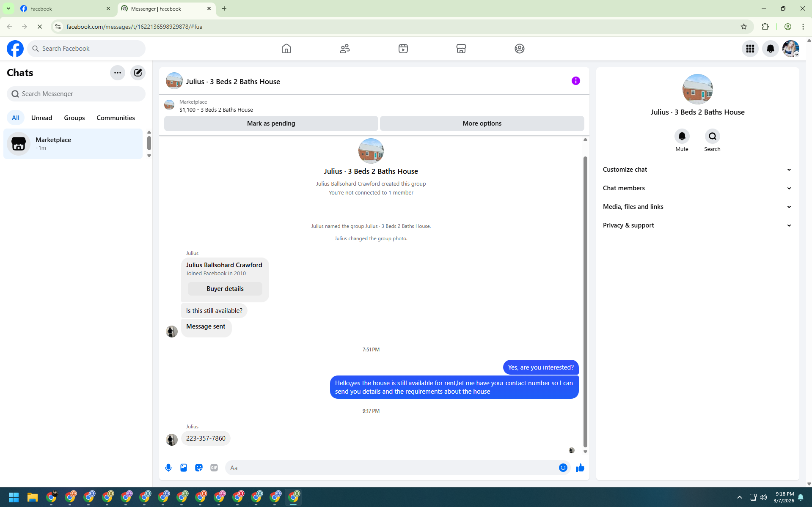Click the More options button
This screenshot has width=812, height=507.
(482, 123)
